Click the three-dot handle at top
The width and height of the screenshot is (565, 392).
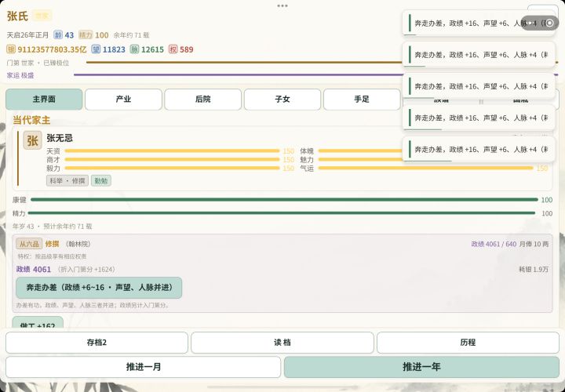click(x=282, y=5)
